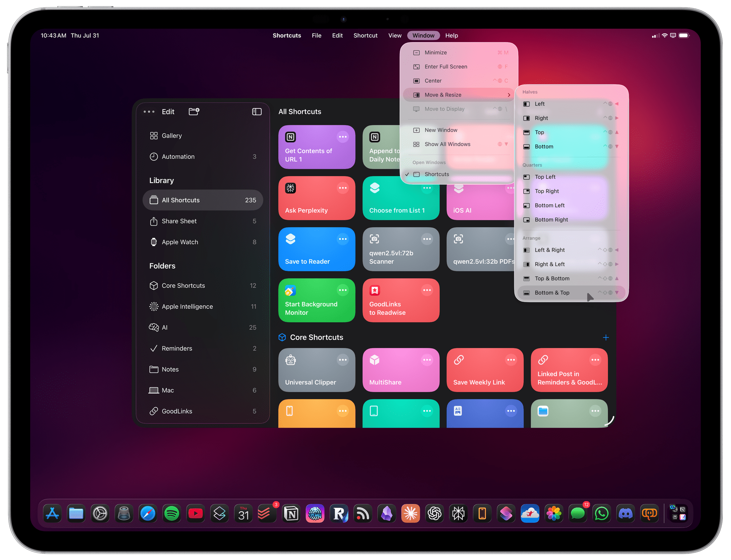
Task: Open Messages with the 12 badge
Action: (578, 514)
